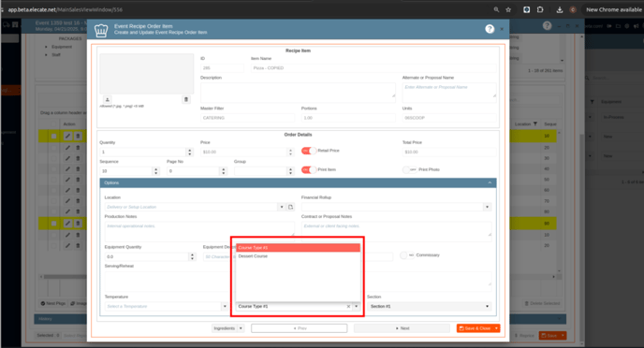Delete the background row with sequence 60
This screenshot has height=348, width=644.
78,191
